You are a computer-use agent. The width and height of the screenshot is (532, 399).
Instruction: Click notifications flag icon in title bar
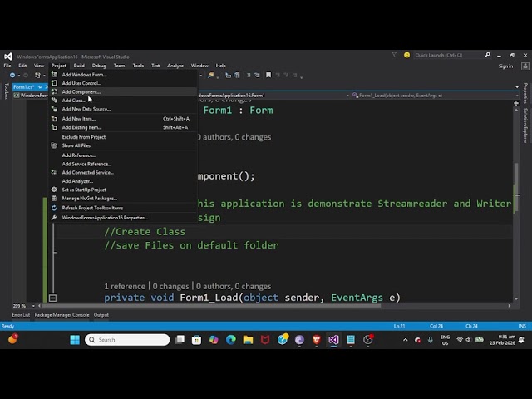394,55
